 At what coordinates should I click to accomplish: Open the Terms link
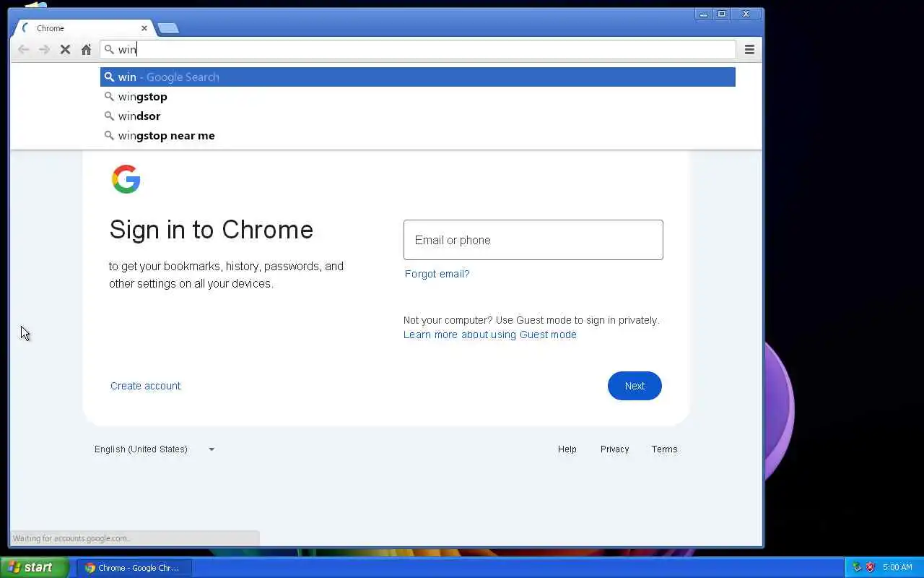tap(664, 449)
